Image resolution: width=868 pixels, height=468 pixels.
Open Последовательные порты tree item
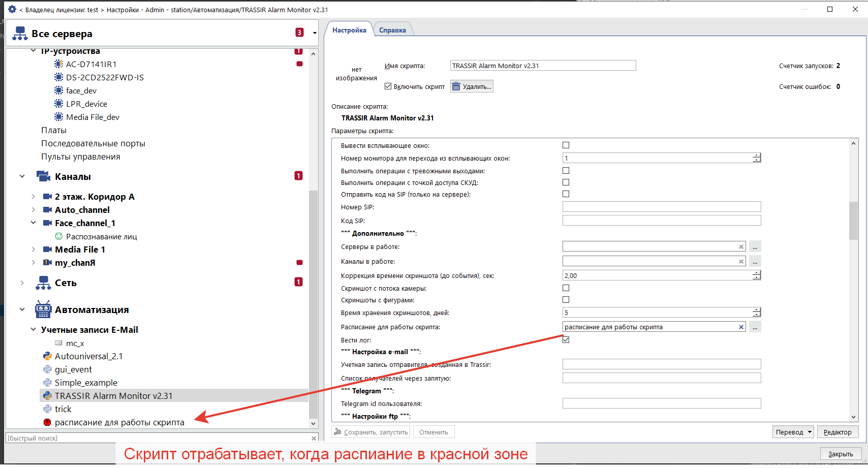point(93,143)
